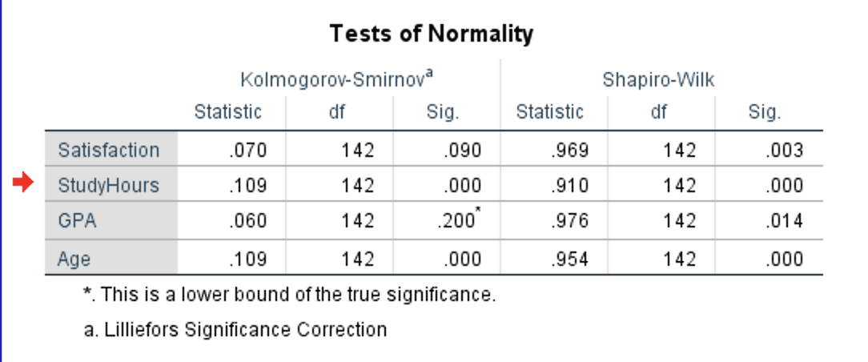This screenshot has width=868, height=362.
Task: Click the lower bound significance footnote
Action: [289, 294]
